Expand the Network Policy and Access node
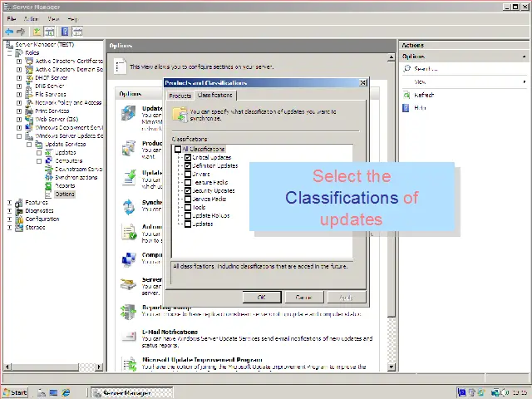 pos(19,103)
